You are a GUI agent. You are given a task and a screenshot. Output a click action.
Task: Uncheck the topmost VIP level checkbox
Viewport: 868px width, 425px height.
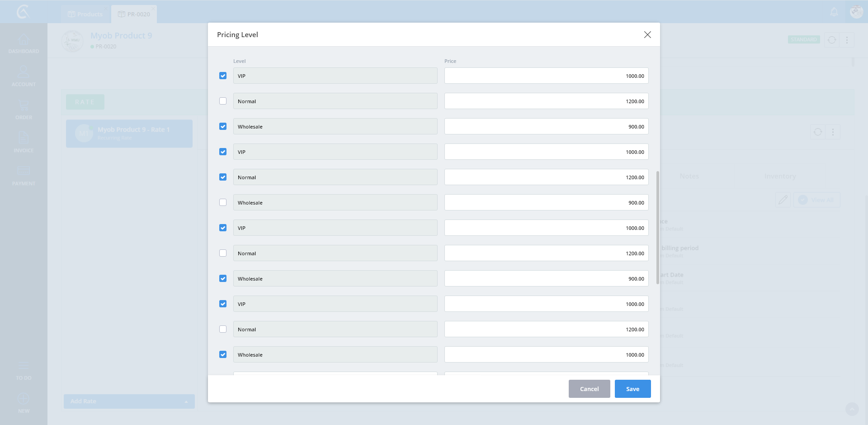pos(223,76)
